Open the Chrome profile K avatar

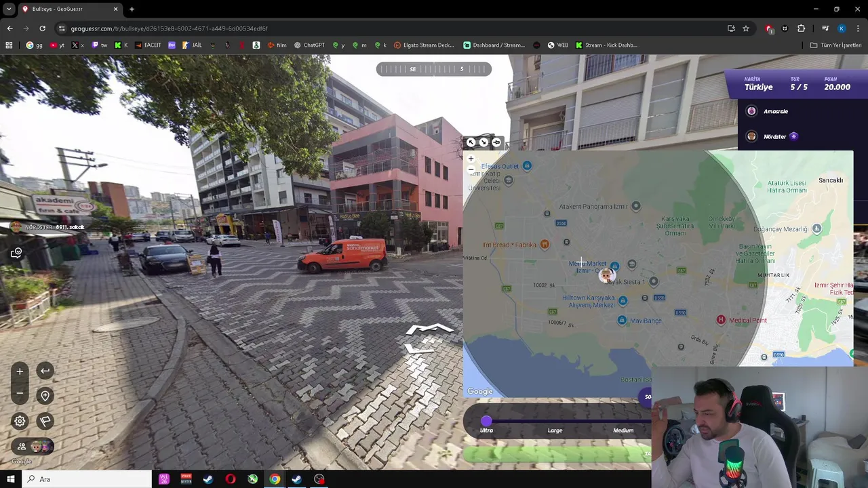[842, 28]
